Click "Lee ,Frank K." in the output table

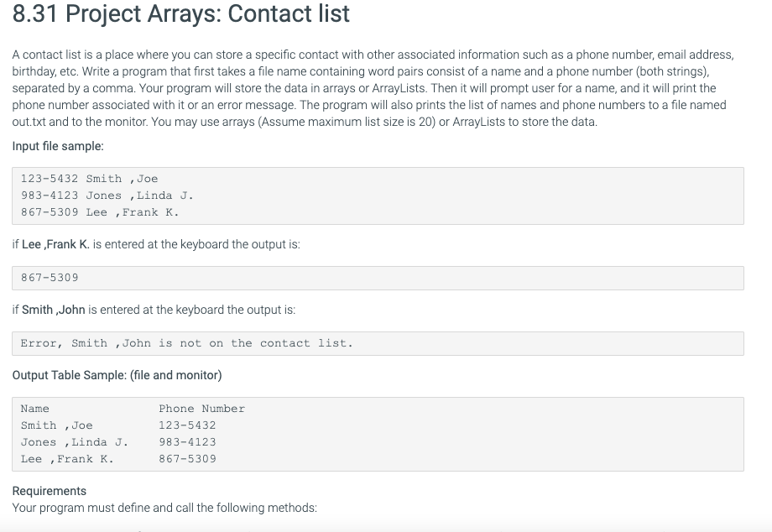(x=66, y=459)
